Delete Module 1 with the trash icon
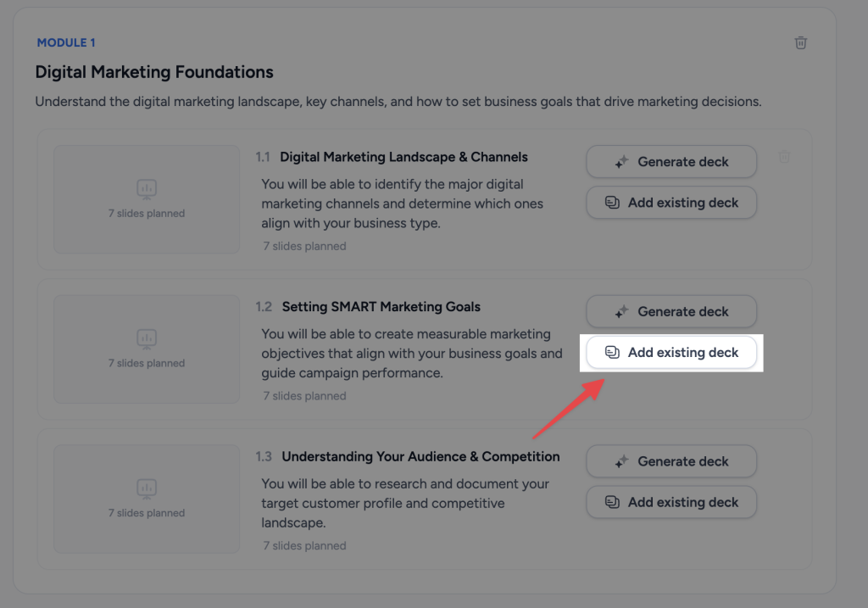868x608 pixels. (x=800, y=42)
